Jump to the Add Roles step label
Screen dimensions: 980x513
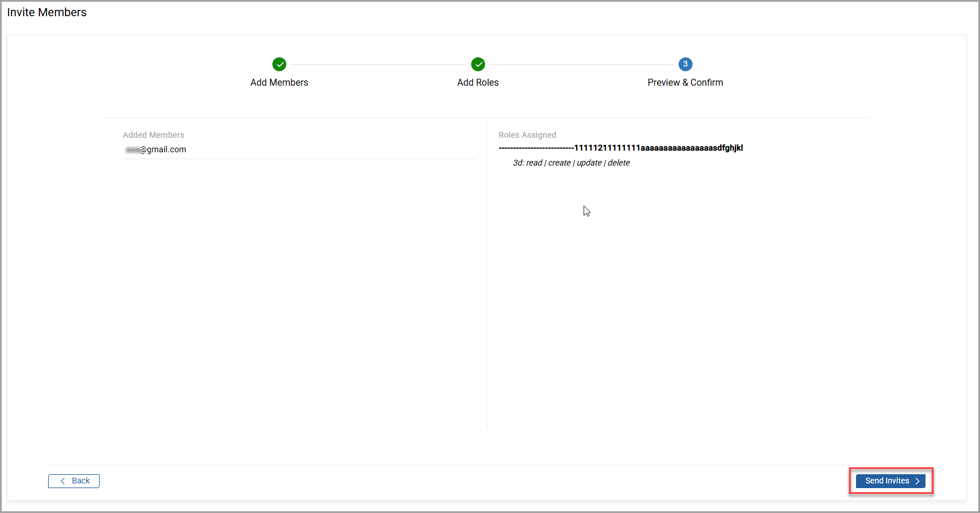[x=478, y=82]
